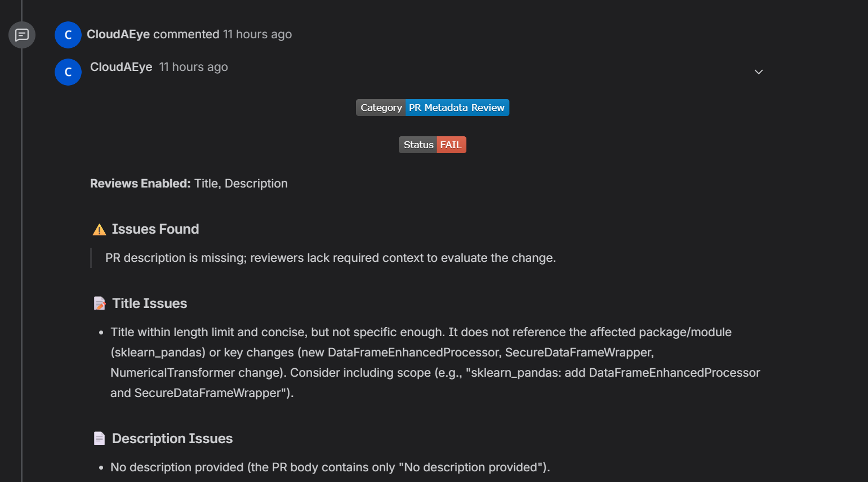Image resolution: width=868 pixels, height=482 pixels.
Task: Click the FAIL portion of status badge
Action: [451, 145]
